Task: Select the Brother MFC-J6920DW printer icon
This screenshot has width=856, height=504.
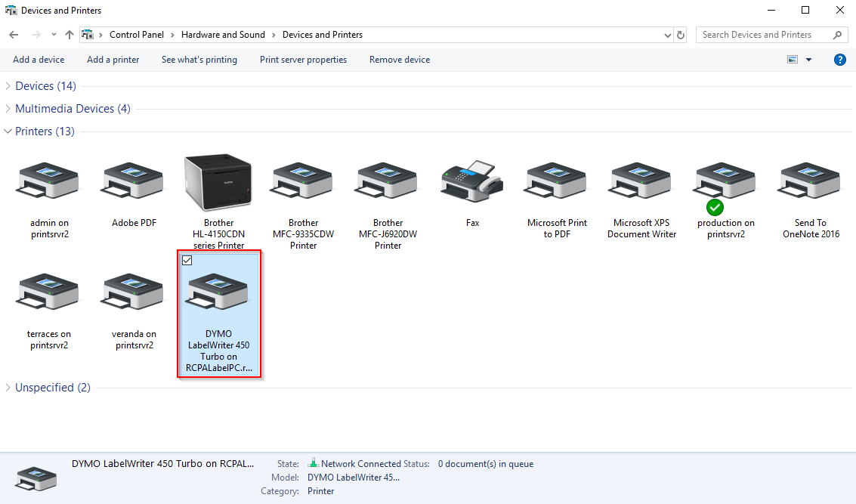Action: coord(387,181)
